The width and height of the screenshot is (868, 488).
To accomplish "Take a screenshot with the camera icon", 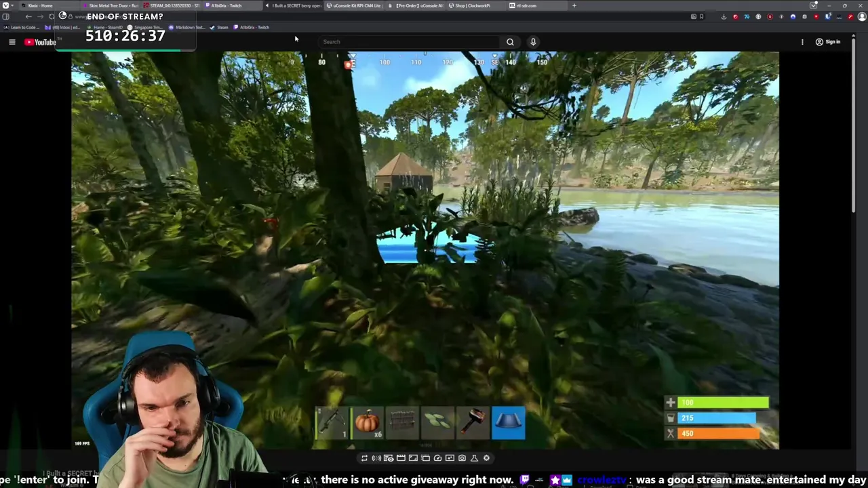I will click(462, 458).
